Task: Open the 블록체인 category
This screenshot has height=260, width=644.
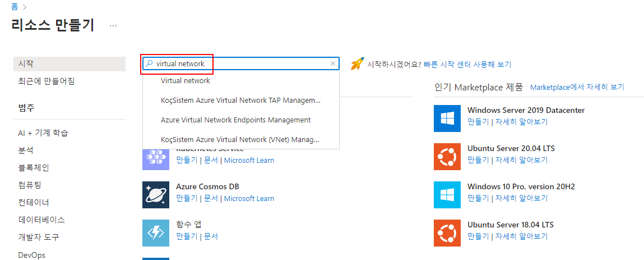Action: (34, 168)
